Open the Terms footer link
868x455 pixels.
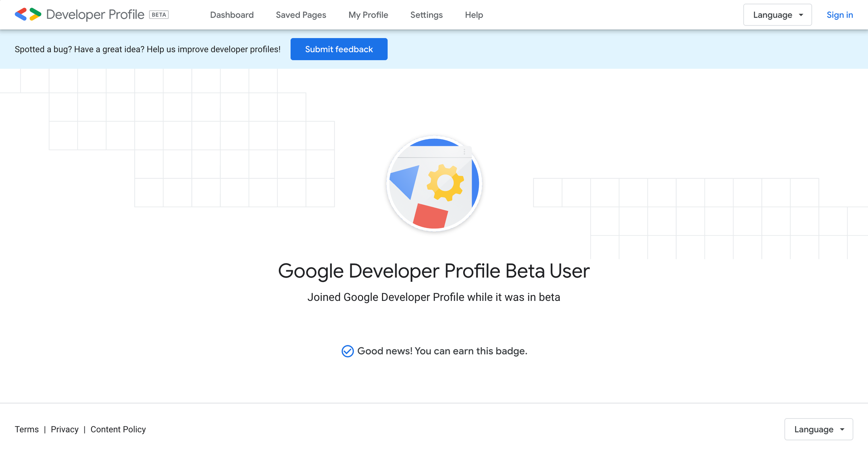[x=27, y=429]
